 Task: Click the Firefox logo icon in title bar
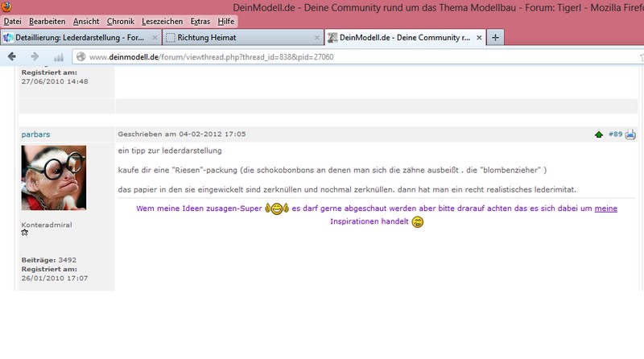[x=6, y=6]
